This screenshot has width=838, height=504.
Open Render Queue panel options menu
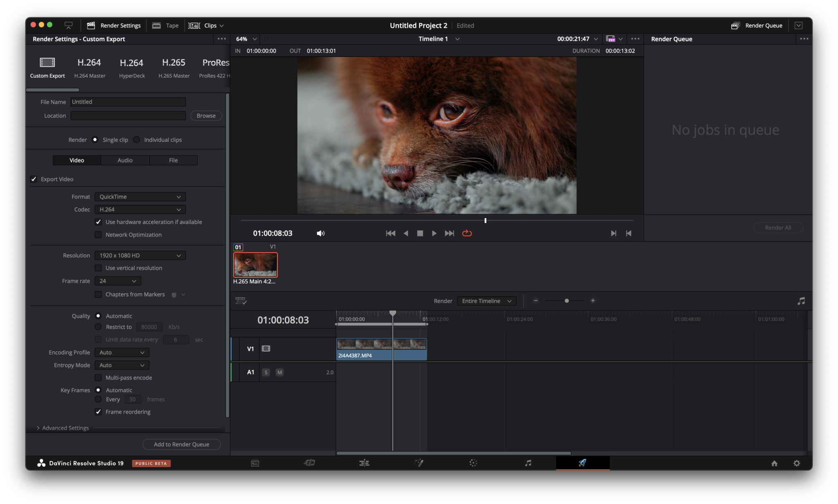click(804, 39)
